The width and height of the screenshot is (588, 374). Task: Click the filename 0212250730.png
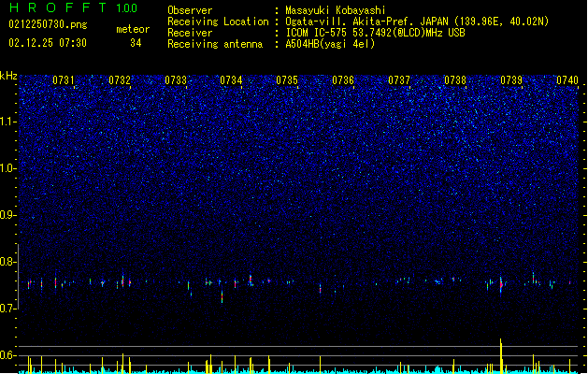[48, 24]
